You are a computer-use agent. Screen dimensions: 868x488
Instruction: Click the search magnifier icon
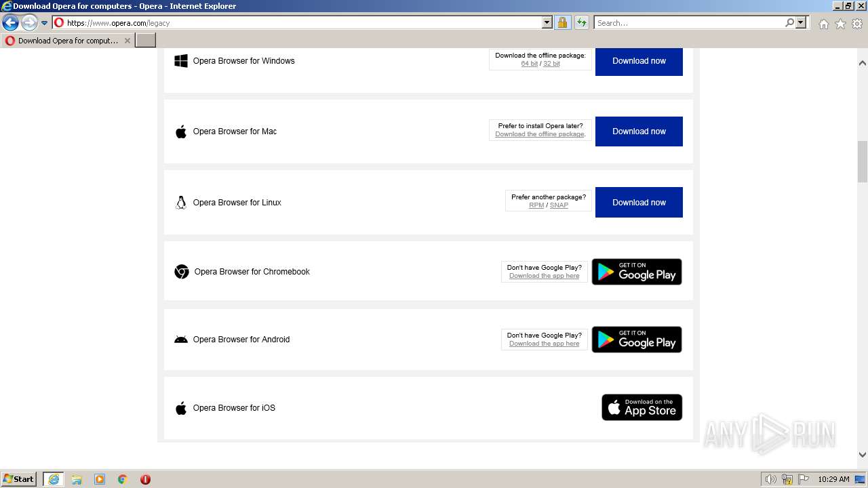(x=789, y=23)
